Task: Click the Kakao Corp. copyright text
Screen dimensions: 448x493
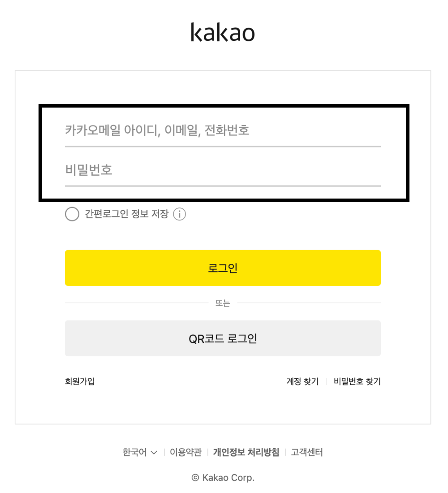Action: pos(228,478)
